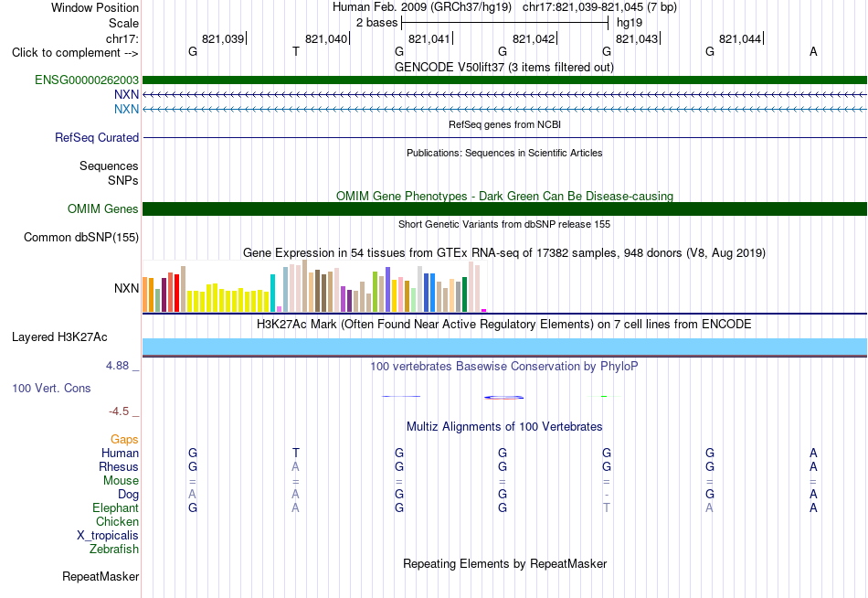This screenshot has height=598, width=868.
Task: Click the Mouse species label
Action: [121, 481]
